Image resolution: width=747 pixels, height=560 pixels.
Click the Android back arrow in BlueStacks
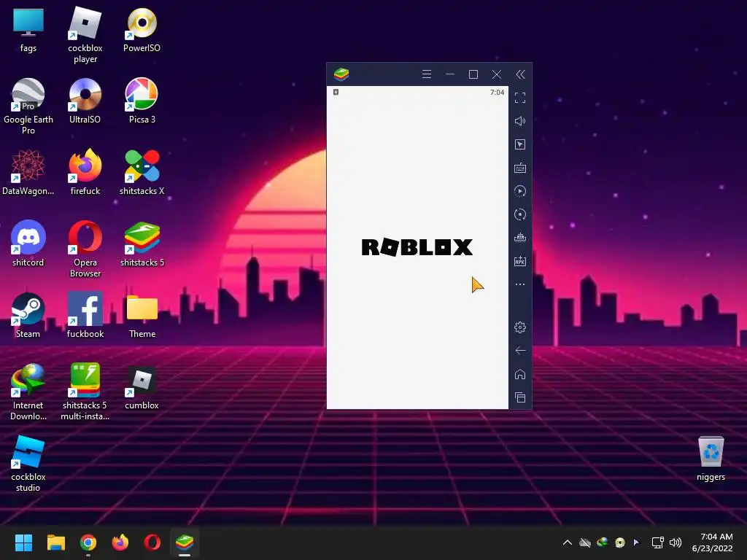click(x=520, y=351)
